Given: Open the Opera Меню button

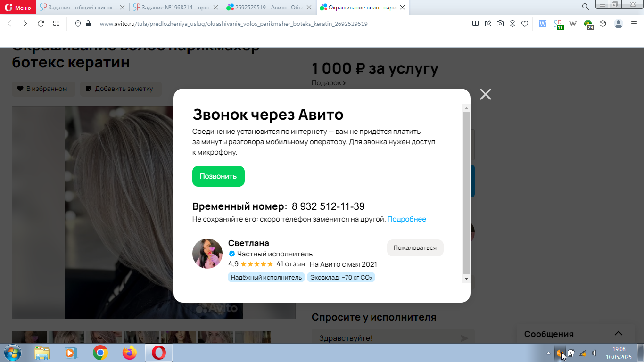Looking at the screenshot, I should (x=18, y=7).
